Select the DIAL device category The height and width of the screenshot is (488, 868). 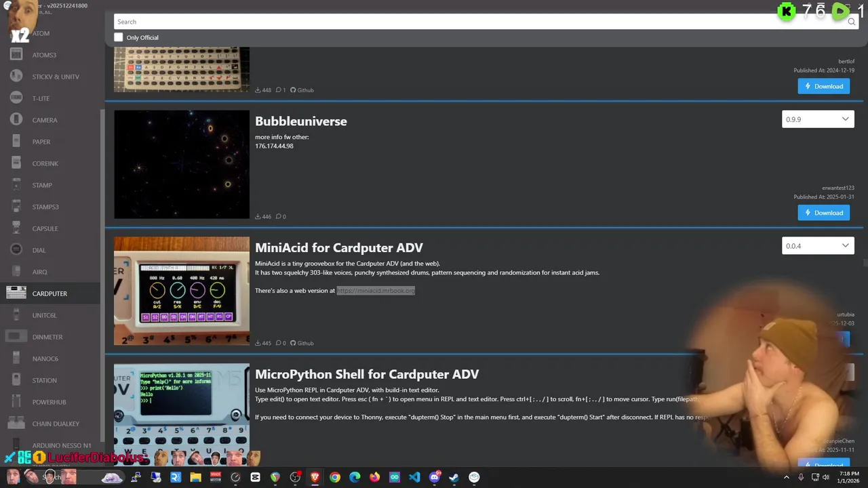pyautogui.click(x=50, y=250)
